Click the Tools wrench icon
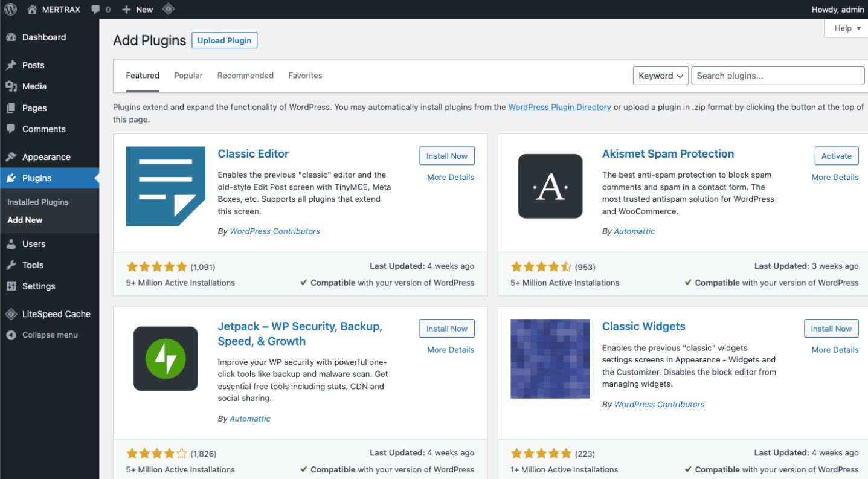This screenshot has width=868, height=479. (x=11, y=265)
